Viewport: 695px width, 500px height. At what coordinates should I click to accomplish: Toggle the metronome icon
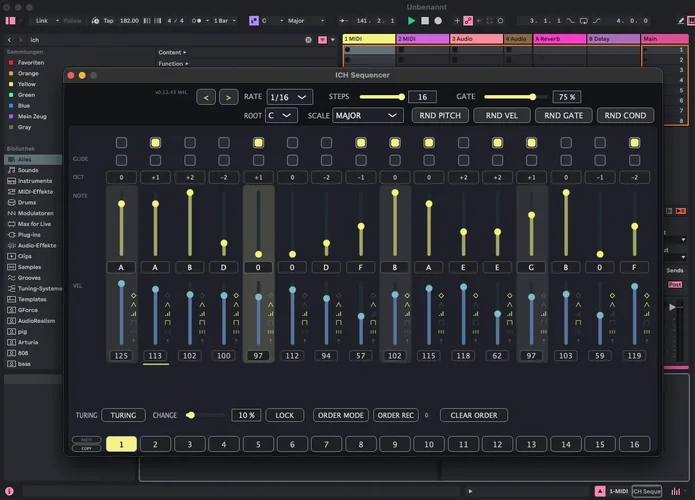click(196, 21)
